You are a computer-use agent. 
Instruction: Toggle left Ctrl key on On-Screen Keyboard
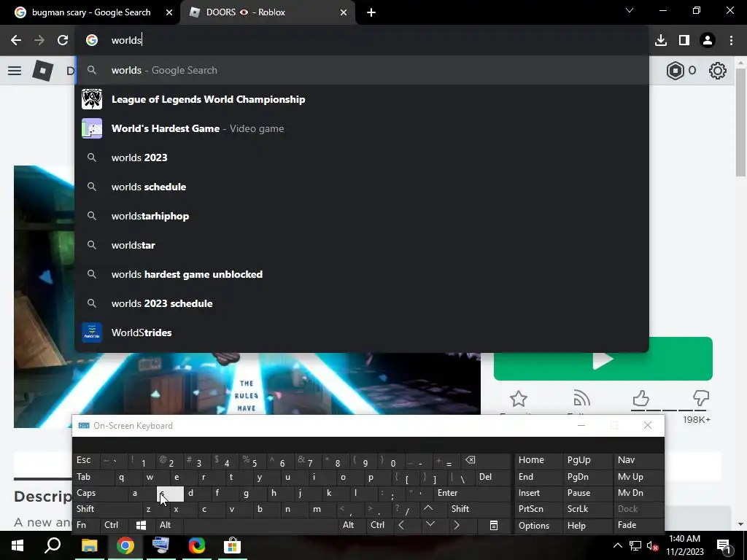[x=115, y=525]
